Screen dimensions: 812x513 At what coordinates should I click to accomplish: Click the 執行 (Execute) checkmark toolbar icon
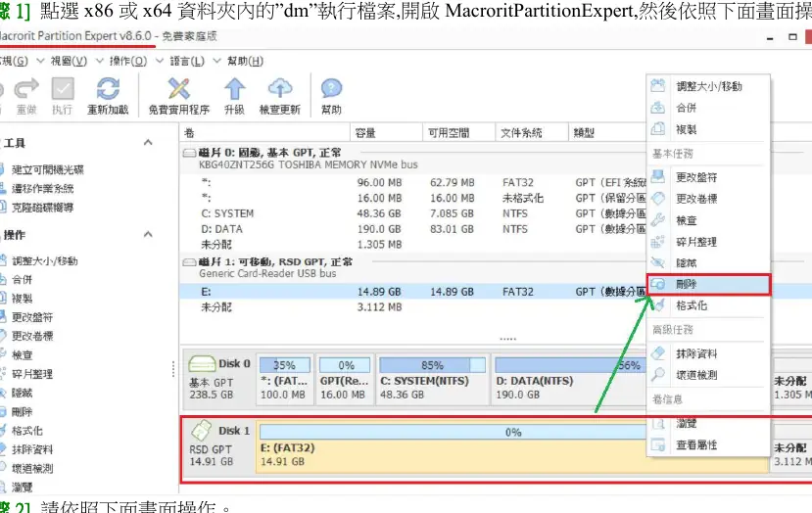(x=63, y=89)
